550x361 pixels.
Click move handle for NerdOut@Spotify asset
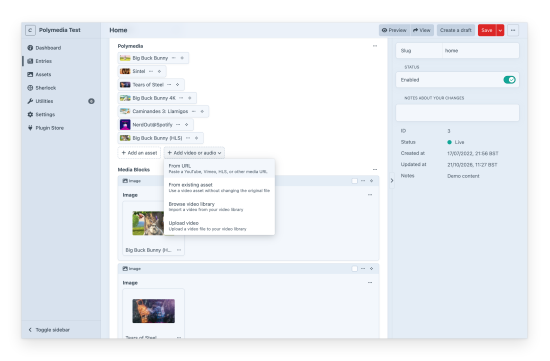click(x=186, y=125)
